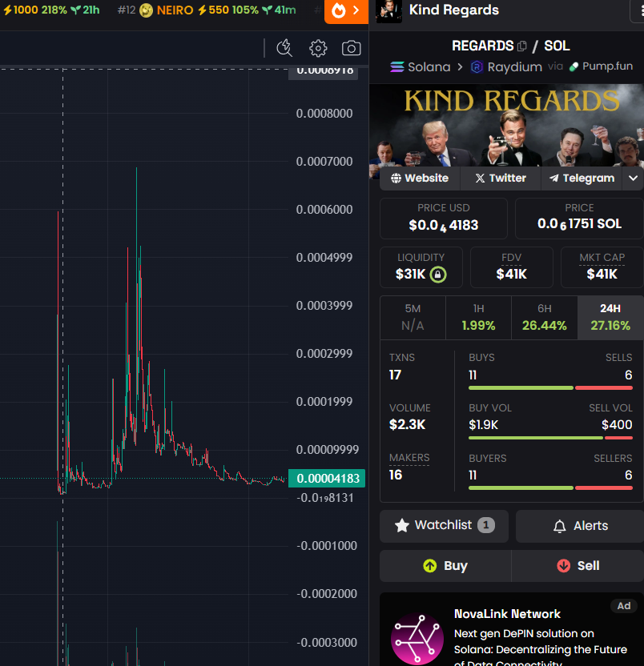The height and width of the screenshot is (666, 644).
Task: Click the current price label 0.00004183
Action: pos(327,478)
